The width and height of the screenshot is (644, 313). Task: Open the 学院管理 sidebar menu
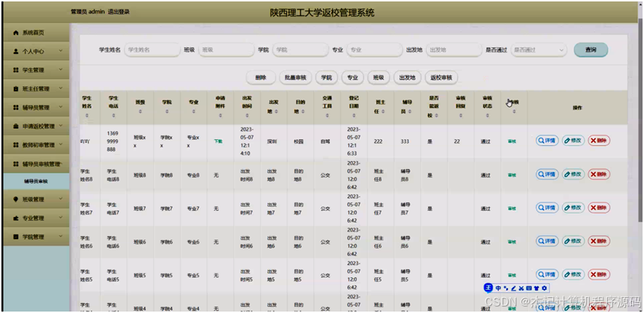(36, 237)
